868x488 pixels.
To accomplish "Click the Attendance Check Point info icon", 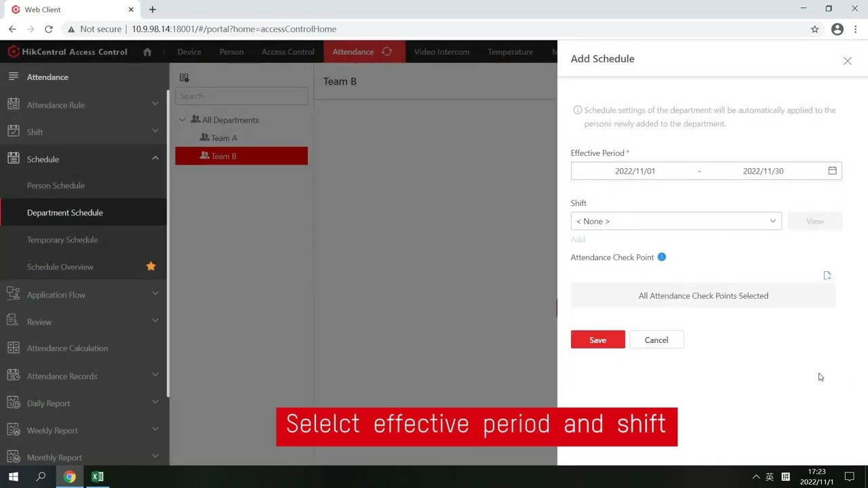I will point(662,257).
